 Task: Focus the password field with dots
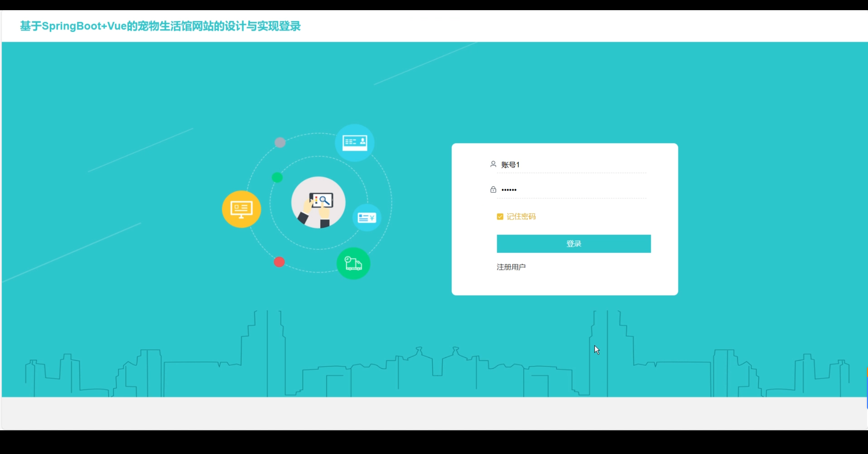573,190
